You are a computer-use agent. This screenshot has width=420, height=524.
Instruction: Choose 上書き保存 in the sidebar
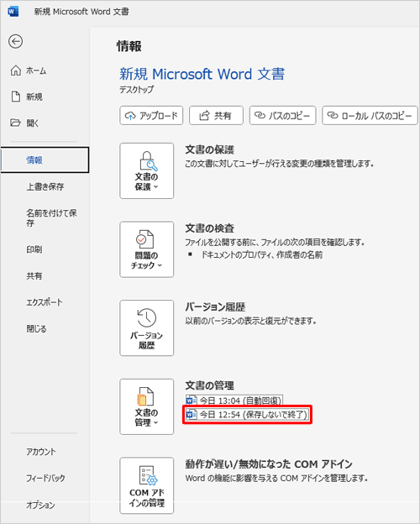45,186
